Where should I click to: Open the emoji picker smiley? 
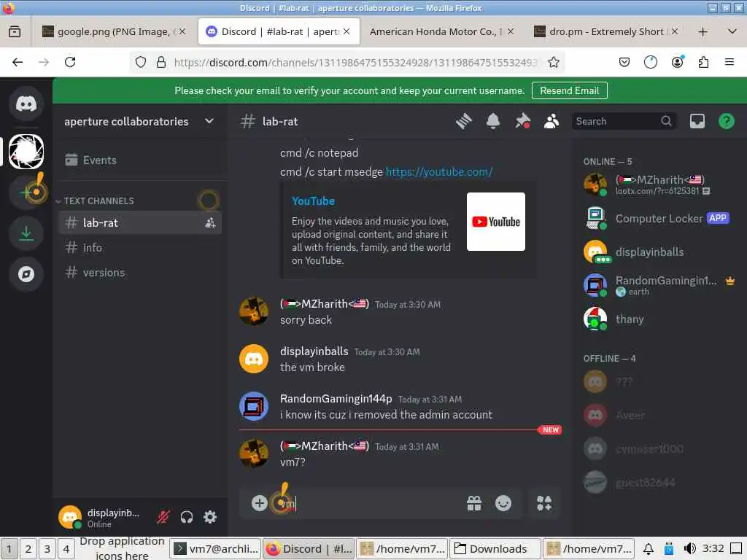click(503, 503)
